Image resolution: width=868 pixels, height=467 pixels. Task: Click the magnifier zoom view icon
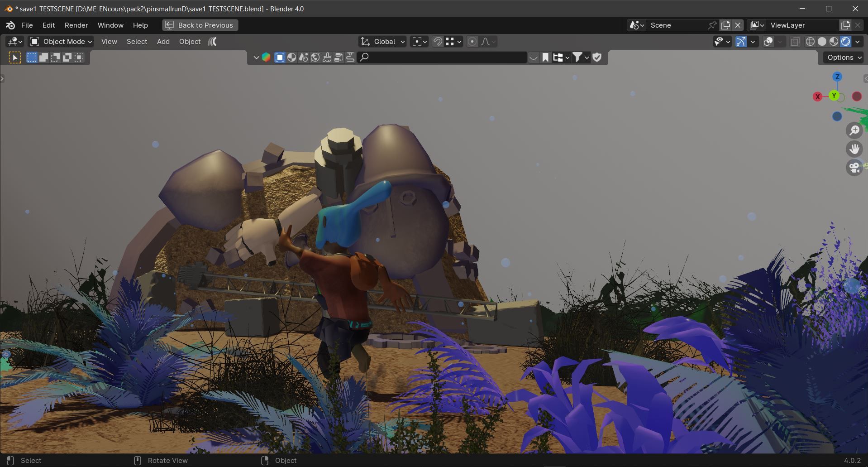854,130
